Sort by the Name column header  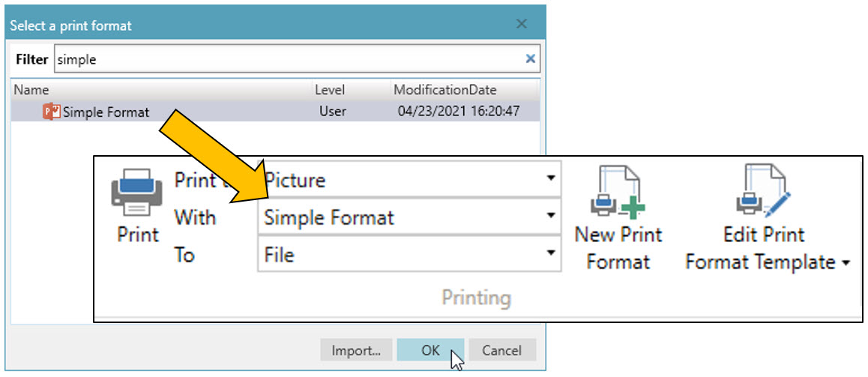pos(31,90)
